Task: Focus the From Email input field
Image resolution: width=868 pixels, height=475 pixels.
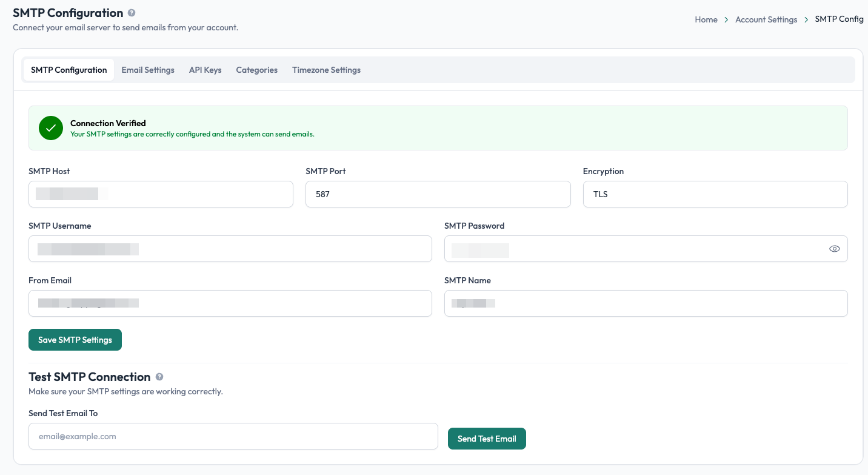Action: pyautogui.click(x=230, y=303)
